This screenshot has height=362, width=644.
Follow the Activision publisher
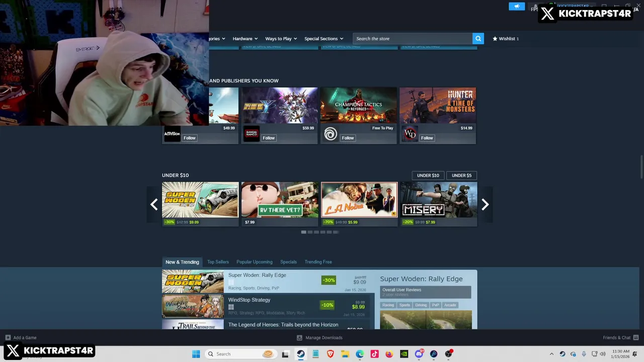tap(189, 138)
